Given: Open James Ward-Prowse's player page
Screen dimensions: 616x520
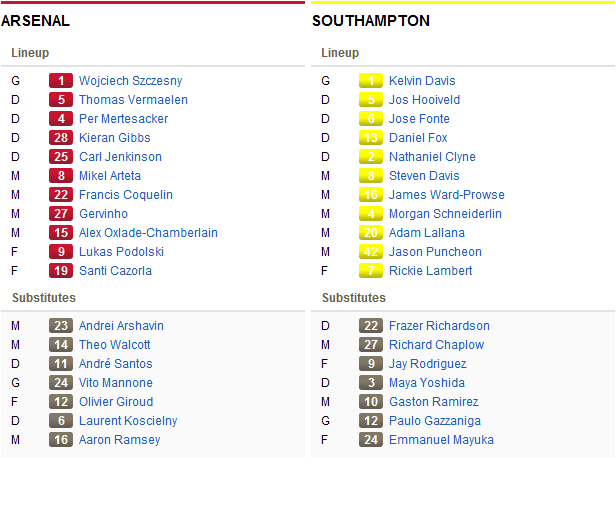Looking at the screenshot, I should coord(447,195).
